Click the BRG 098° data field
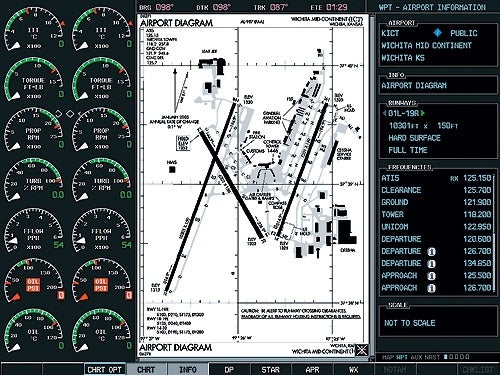 pyautogui.click(x=157, y=7)
